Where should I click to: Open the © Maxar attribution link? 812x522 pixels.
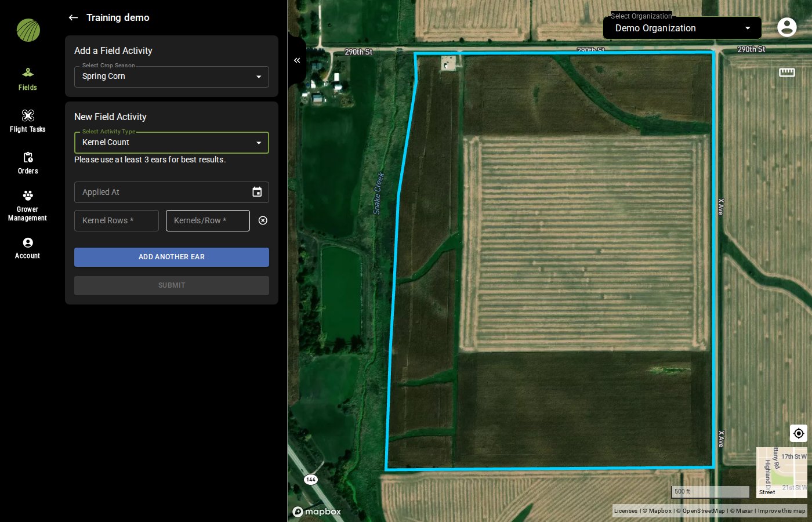click(x=741, y=511)
